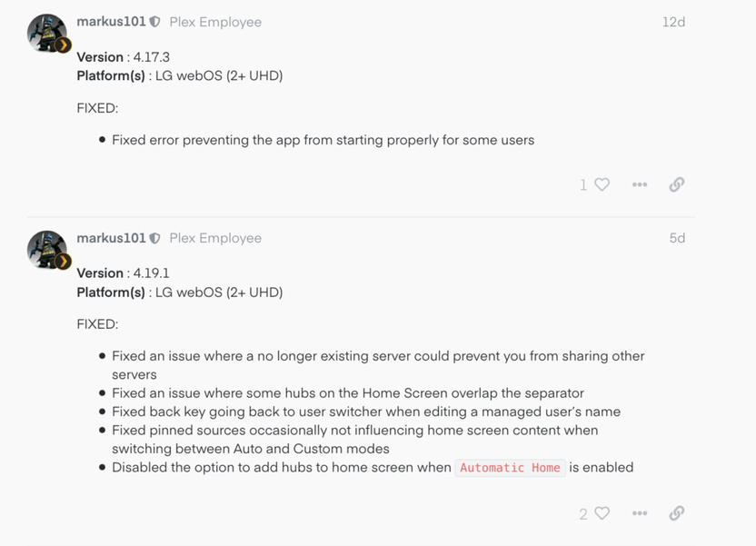Click the moderator shield icon on the first post
The width and height of the screenshot is (756, 546).
point(155,22)
